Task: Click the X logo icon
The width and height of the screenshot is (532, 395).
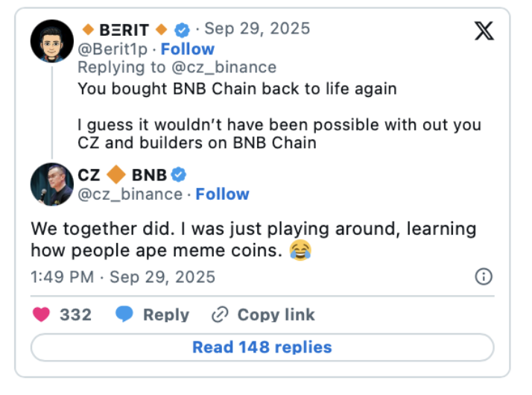Action: point(484,31)
